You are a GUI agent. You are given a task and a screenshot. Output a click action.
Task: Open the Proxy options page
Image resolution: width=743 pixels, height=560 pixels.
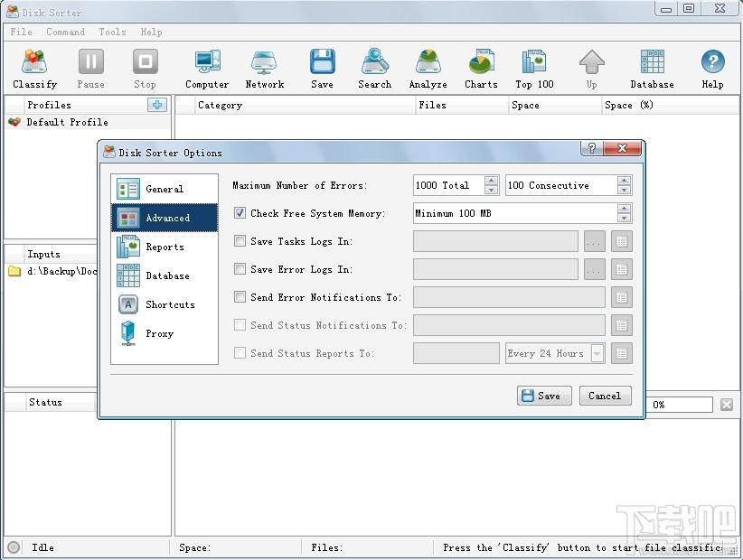(x=165, y=333)
